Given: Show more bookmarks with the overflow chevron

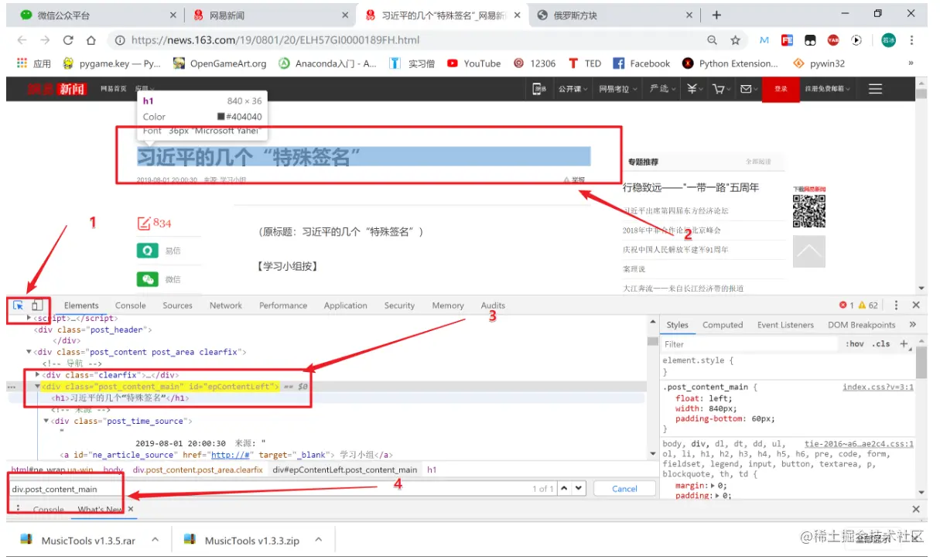Looking at the screenshot, I should click(x=911, y=63).
